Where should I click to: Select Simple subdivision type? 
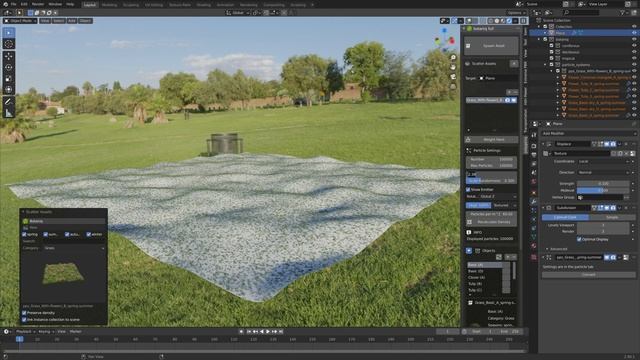click(x=612, y=218)
